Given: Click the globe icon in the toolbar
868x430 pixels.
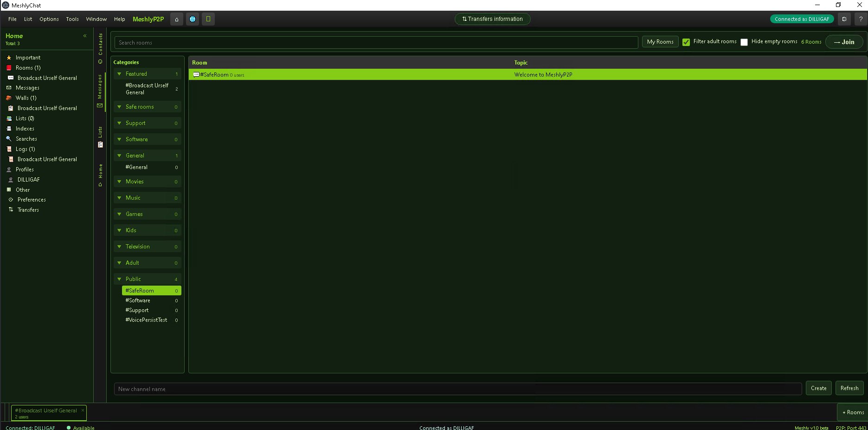Looking at the screenshot, I should pos(193,19).
